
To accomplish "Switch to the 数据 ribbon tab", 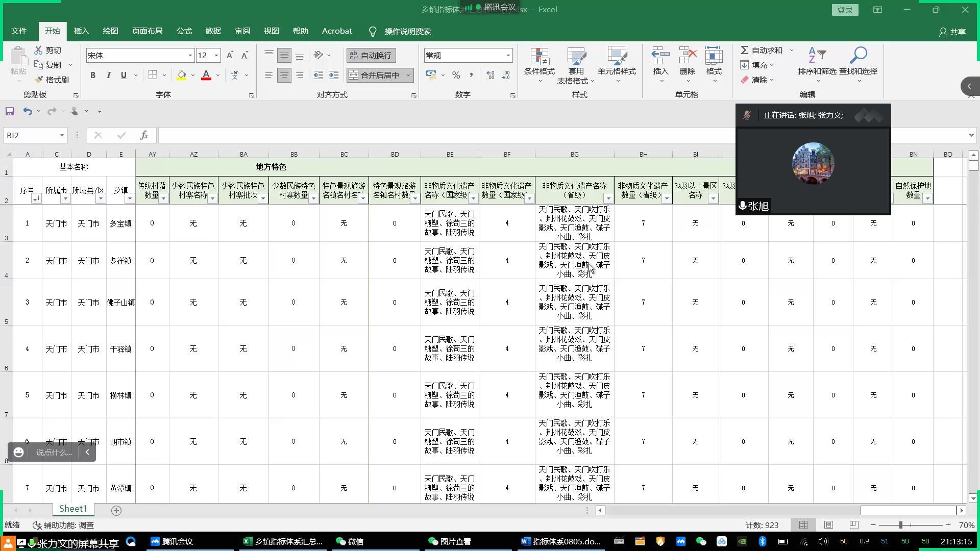I will click(213, 31).
